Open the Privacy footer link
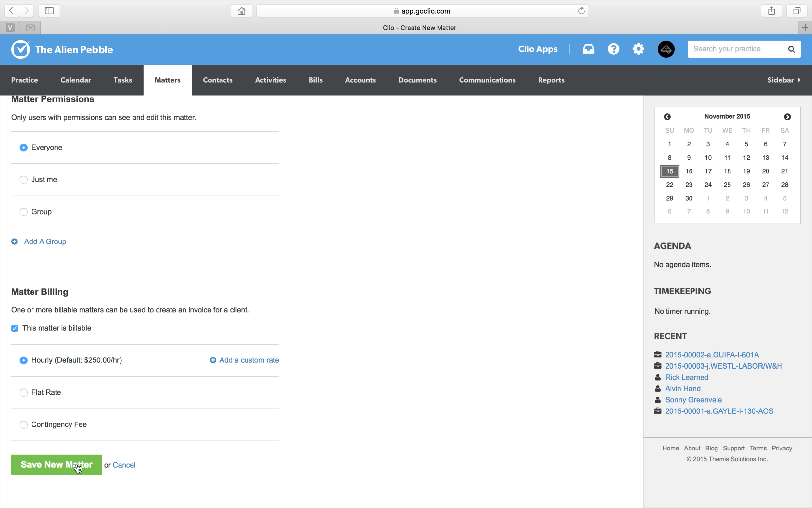812x508 pixels. (x=781, y=448)
